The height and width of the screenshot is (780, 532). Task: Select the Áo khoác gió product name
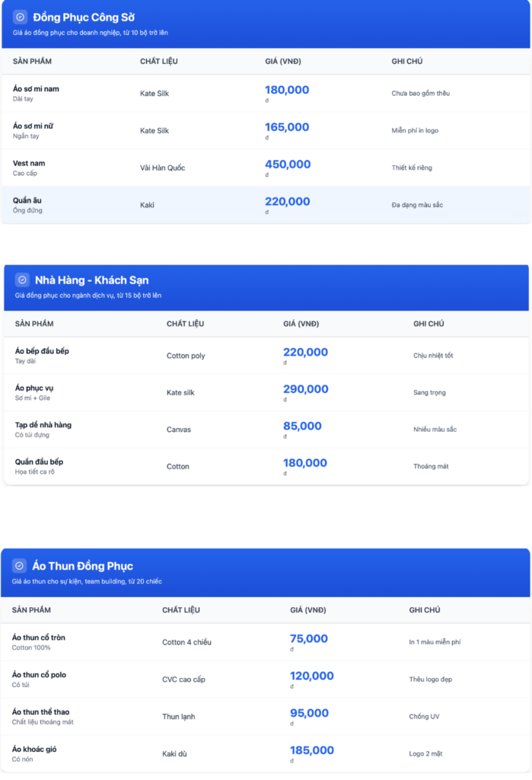tap(34, 749)
